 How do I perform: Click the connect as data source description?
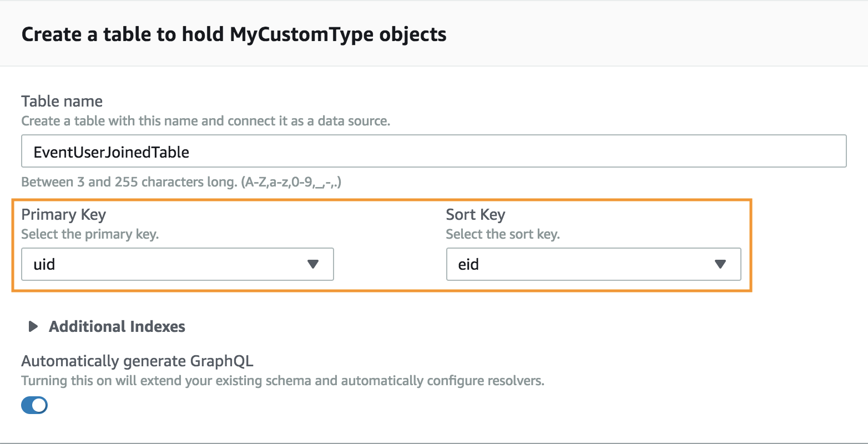point(205,121)
